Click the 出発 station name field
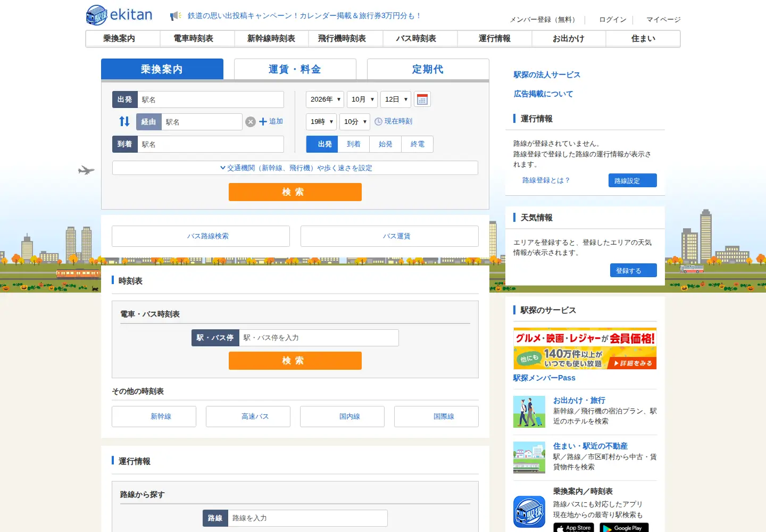Viewport: 766px width, 532px height. [x=211, y=99]
